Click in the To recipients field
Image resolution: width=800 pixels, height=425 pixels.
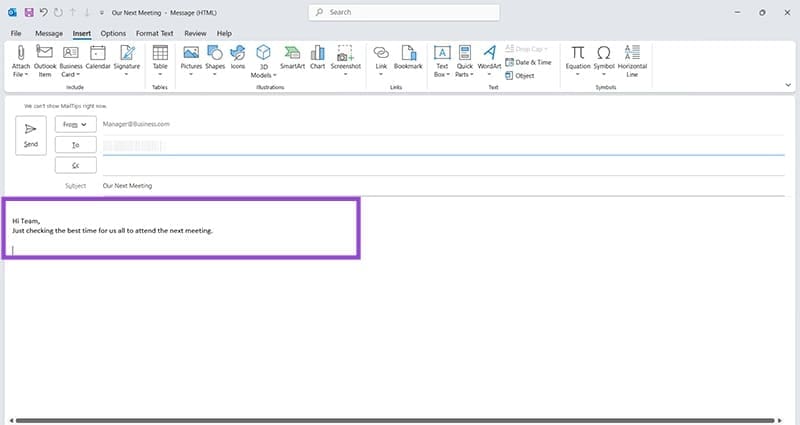(443, 146)
